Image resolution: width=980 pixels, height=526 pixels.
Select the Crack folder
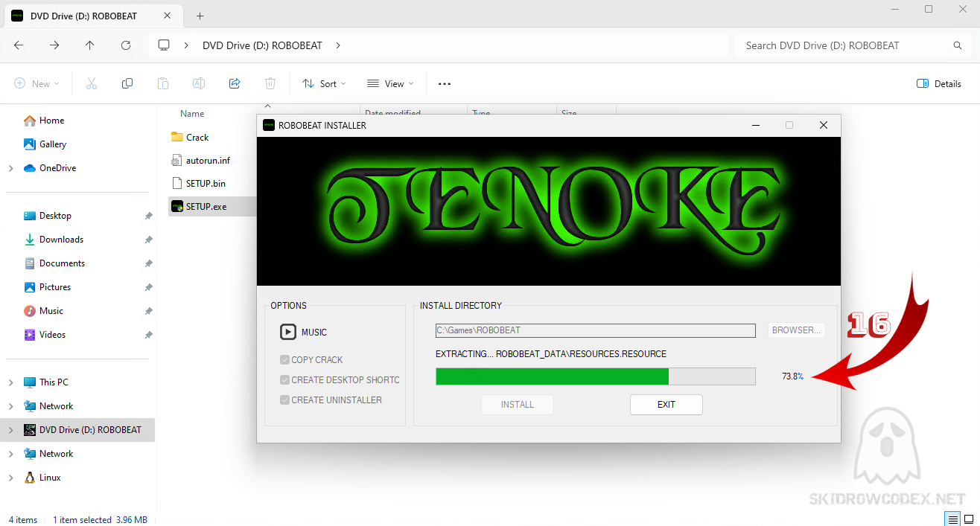(191, 138)
